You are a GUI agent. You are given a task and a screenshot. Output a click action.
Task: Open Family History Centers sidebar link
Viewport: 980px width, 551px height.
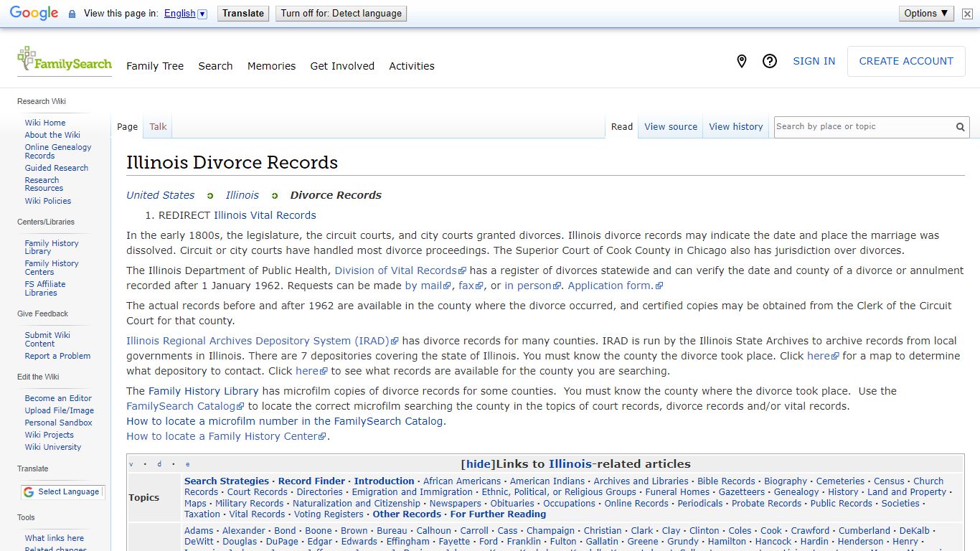(x=52, y=268)
